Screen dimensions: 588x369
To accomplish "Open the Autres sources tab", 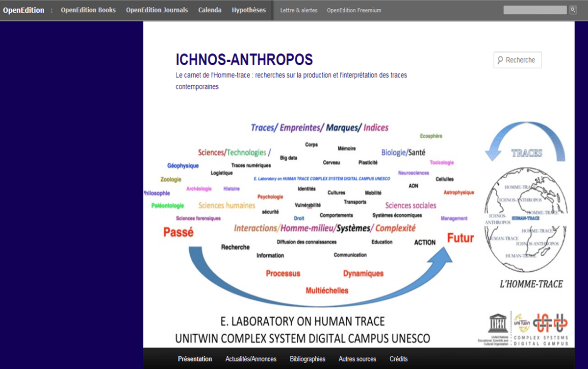I will [357, 359].
